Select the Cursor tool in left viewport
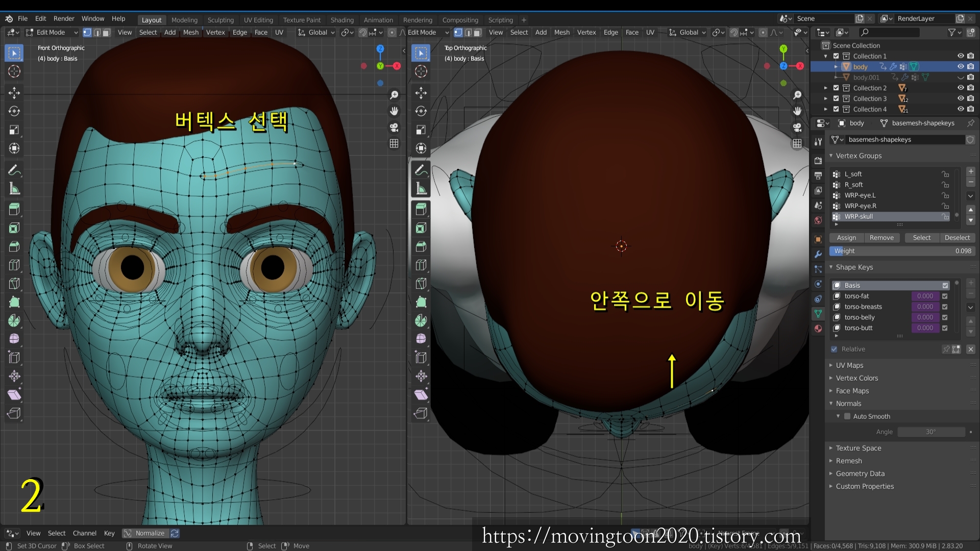This screenshot has width=980, height=551. pyautogui.click(x=14, y=71)
